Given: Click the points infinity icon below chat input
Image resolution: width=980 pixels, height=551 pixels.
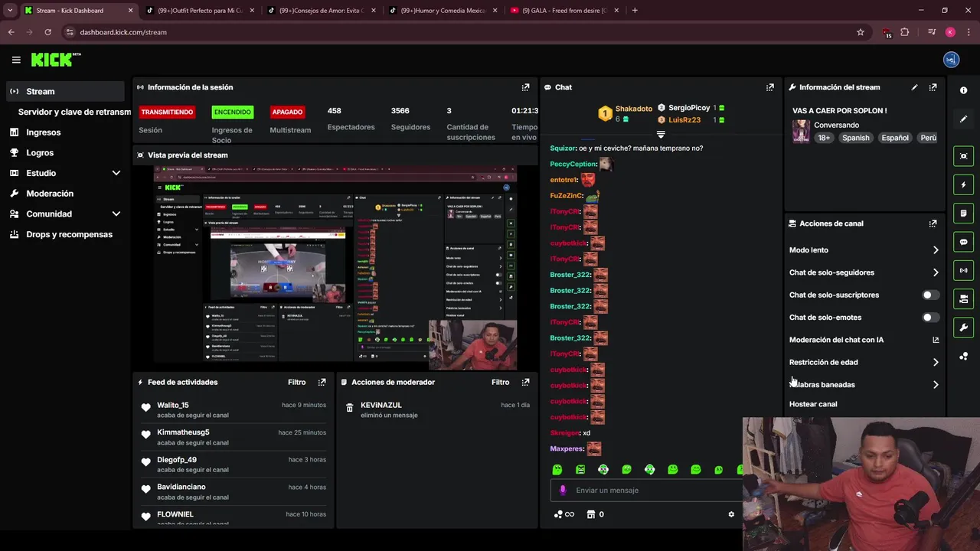Looking at the screenshot, I should [x=564, y=514].
